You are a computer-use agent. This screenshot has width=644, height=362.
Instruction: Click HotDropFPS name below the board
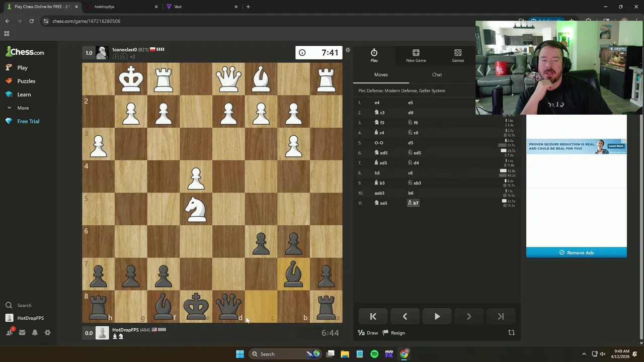pyautogui.click(x=125, y=330)
